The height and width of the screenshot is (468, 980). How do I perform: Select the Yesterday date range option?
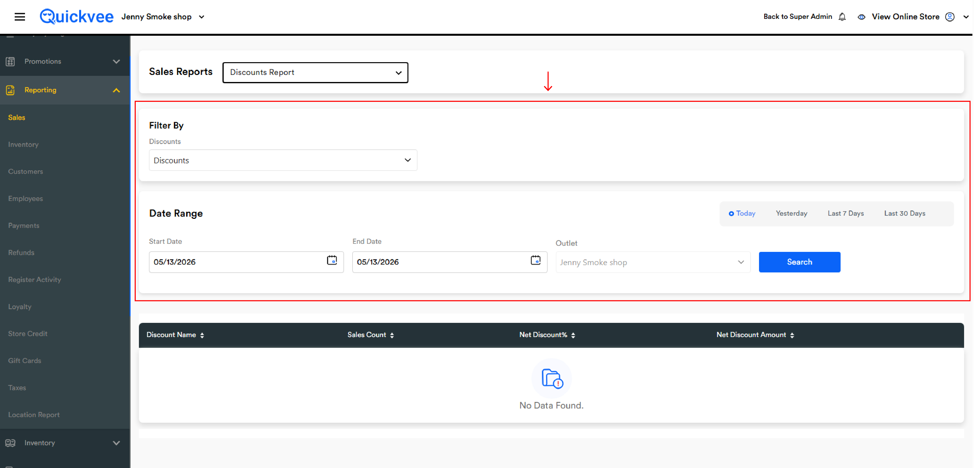pos(791,213)
